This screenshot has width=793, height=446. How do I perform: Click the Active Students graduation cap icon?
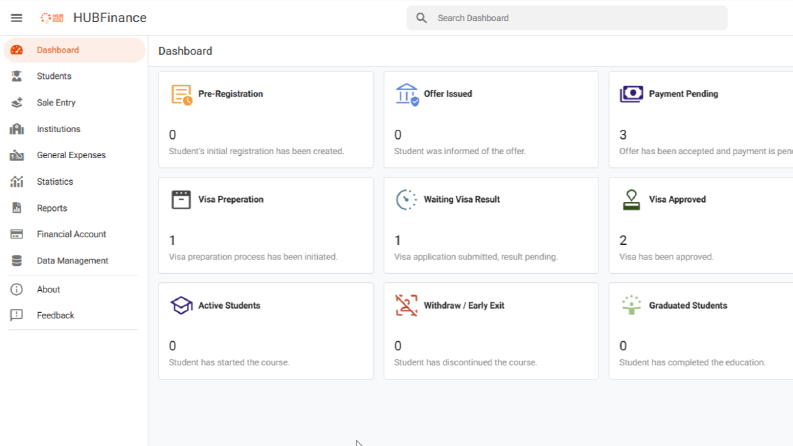[x=181, y=305]
